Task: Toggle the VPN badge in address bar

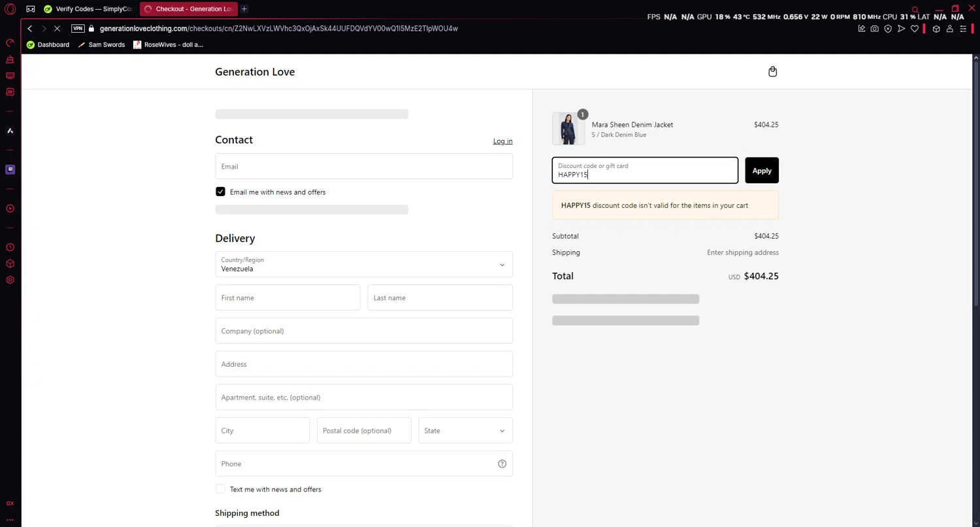Action: tap(78, 29)
